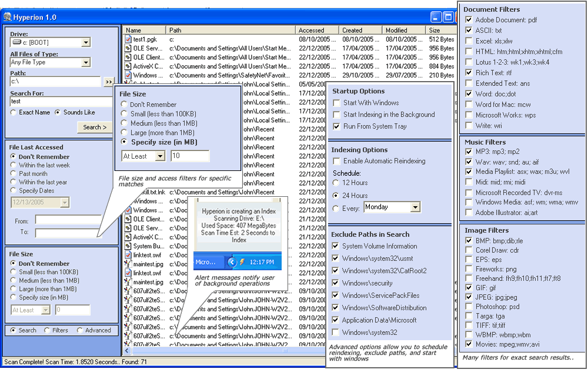Click the System Bu... file icon
This screenshot has width=588, height=376.
coord(128,246)
